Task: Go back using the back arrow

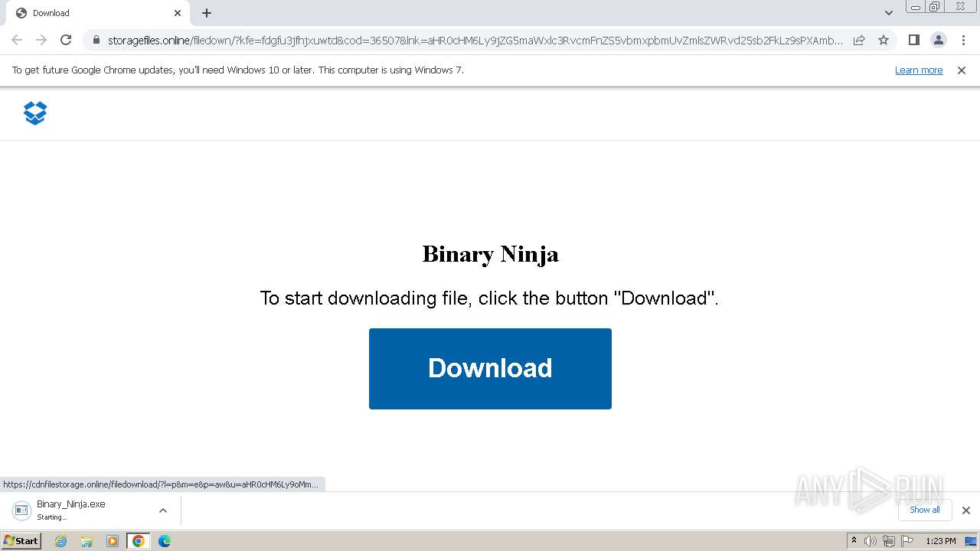Action: pos(17,40)
